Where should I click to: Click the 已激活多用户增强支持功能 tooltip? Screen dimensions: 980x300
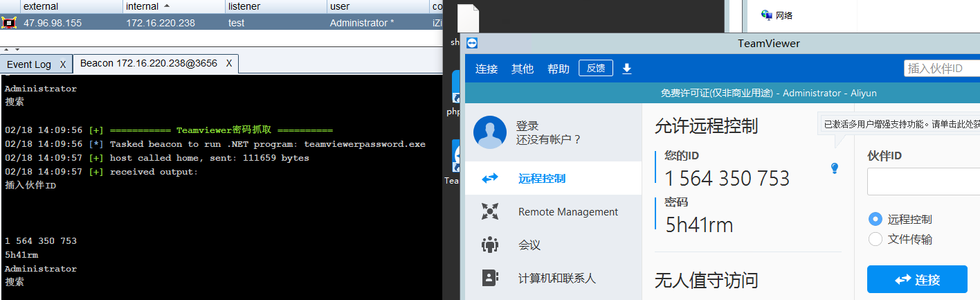(x=900, y=125)
